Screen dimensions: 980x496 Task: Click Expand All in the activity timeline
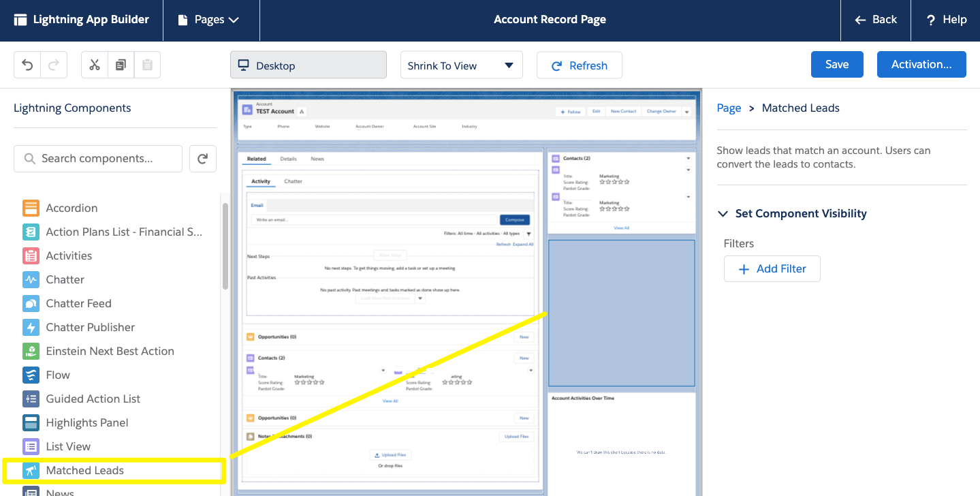pyautogui.click(x=523, y=244)
